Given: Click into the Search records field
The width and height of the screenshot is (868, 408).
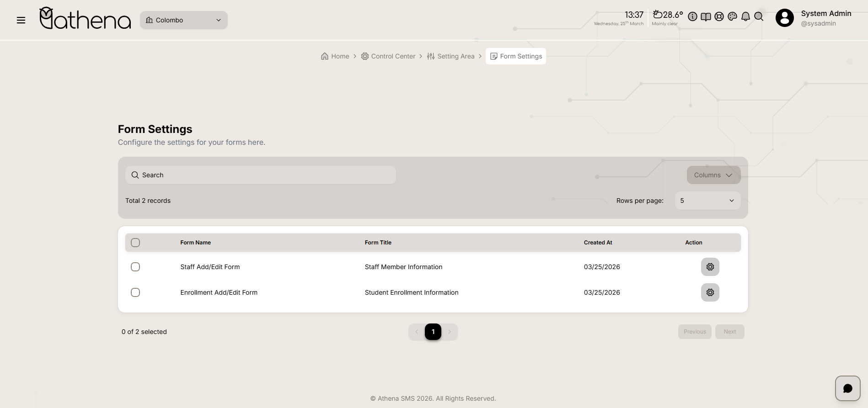Looking at the screenshot, I should click(261, 175).
